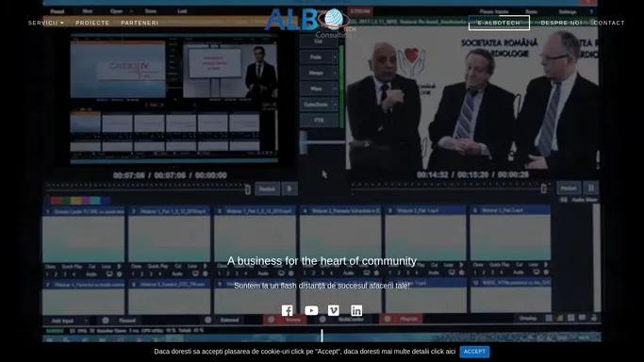644x362 pixels.
Task: Open the Contact page link
Action: pyautogui.click(x=609, y=23)
